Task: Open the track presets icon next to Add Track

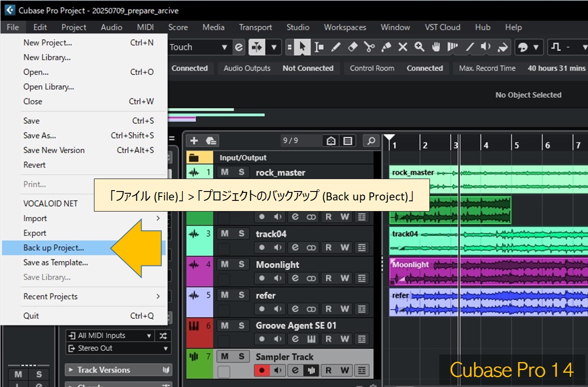Action: tap(211, 141)
